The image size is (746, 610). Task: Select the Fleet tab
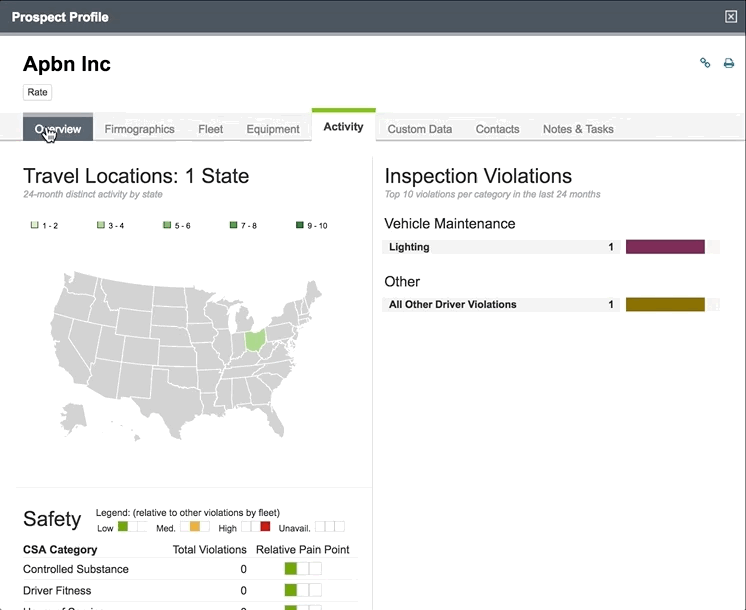click(x=210, y=129)
